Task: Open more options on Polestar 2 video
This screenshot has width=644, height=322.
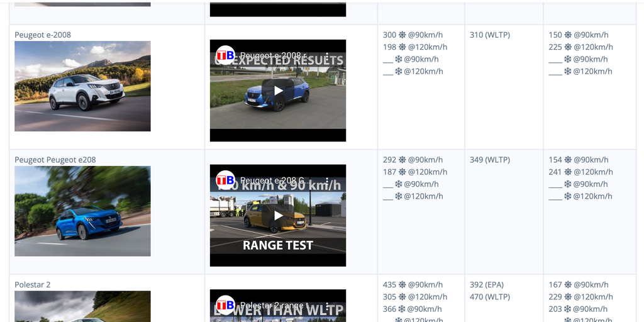Action: pyautogui.click(x=327, y=305)
